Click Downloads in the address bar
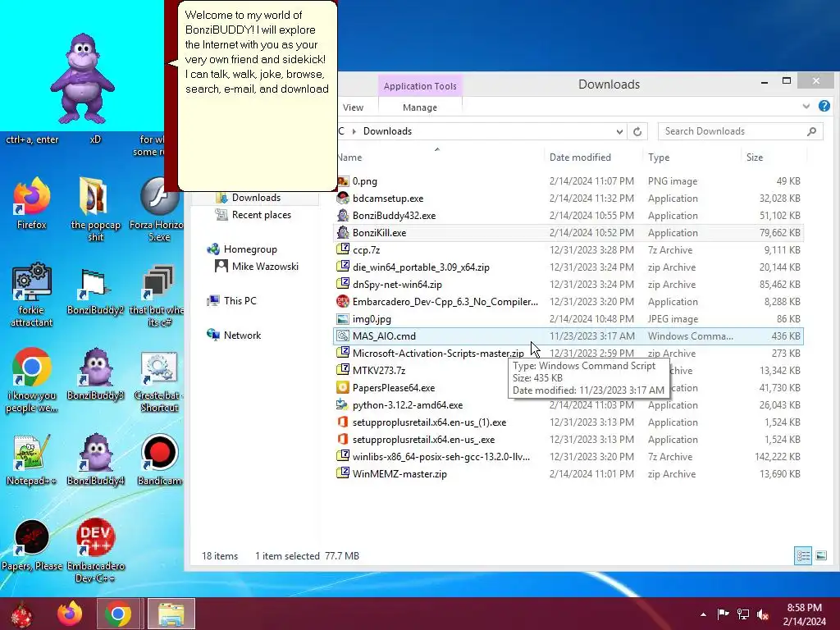 387,131
